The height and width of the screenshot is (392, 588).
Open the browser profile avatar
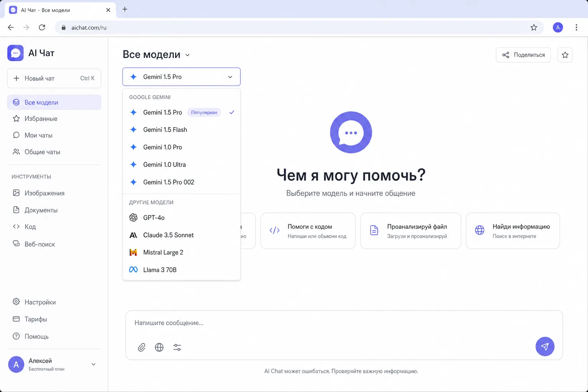[558, 27]
